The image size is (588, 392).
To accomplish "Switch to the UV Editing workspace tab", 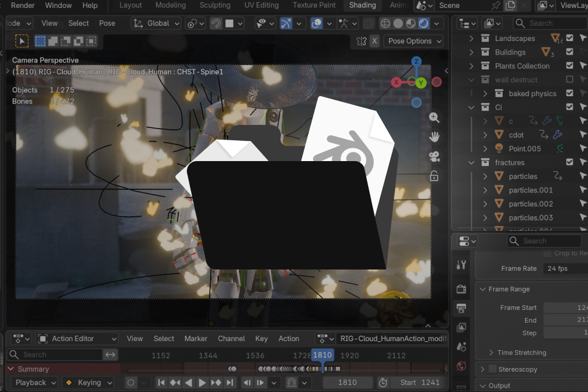I will pyautogui.click(x=262, y=6).
